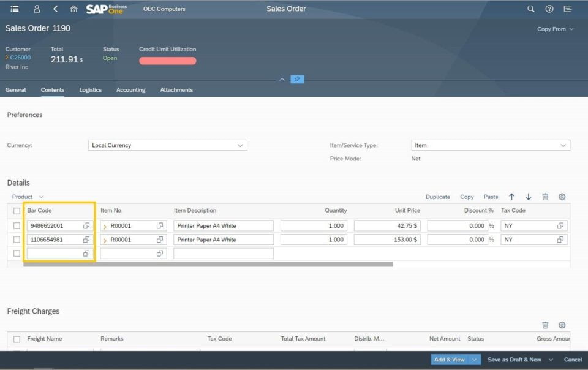Open Add & View split arrow
The width and height of the screenshot is (588, 370).
point(474,360)
